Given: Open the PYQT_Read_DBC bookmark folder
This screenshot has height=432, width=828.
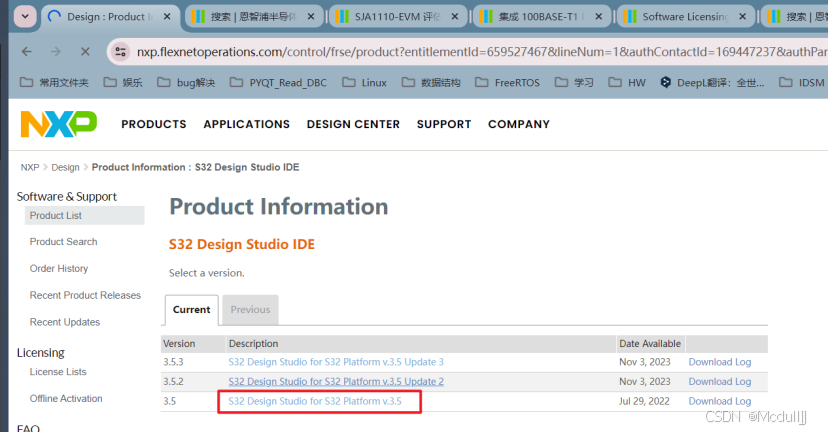Looking at the screenshot, I should (279, 82).
